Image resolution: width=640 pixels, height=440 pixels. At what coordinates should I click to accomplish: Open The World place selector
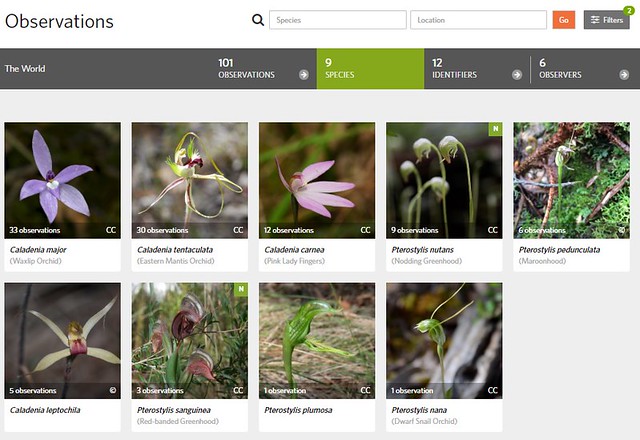coord(26,69)
